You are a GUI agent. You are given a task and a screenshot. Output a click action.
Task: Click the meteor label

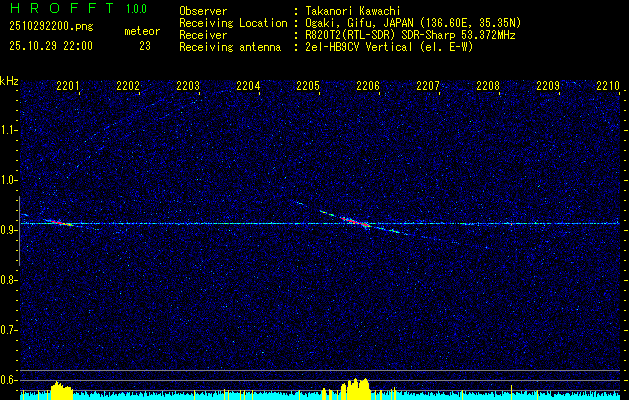141,32
